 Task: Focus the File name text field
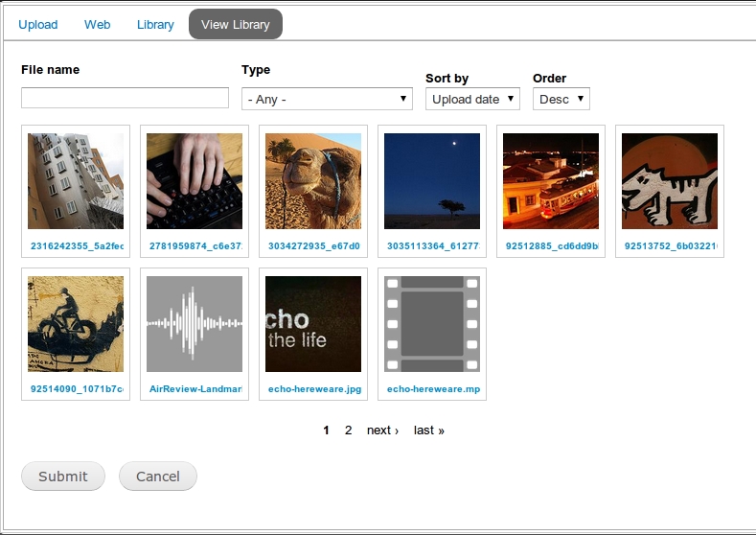125,98
